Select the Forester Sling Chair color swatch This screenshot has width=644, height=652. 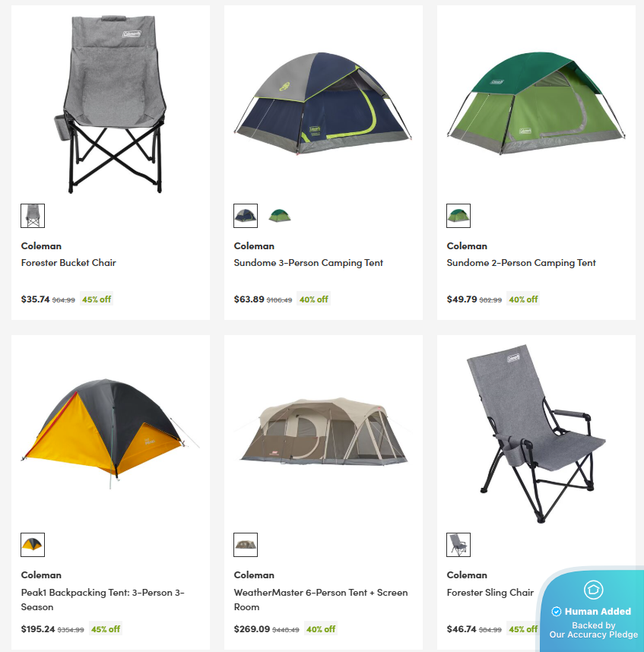tap(458, 545)
